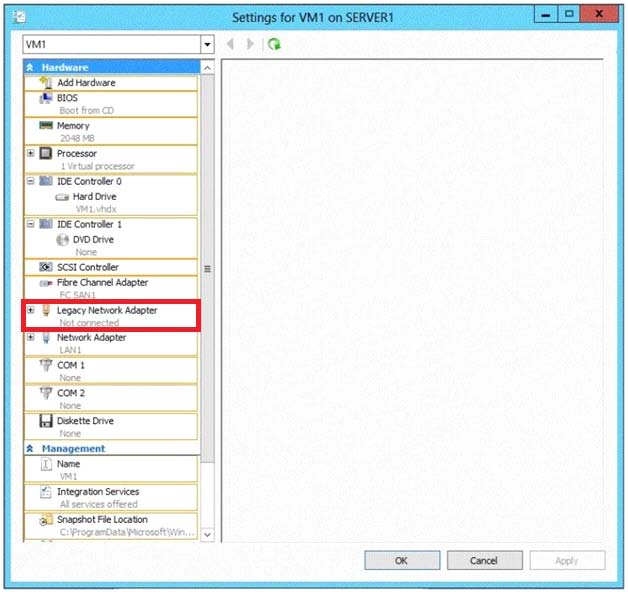The width and height of the screenshot is (628, 592).
Task: Open the VM1 virtual machine dropdown
Action: [x=207, y=45]
